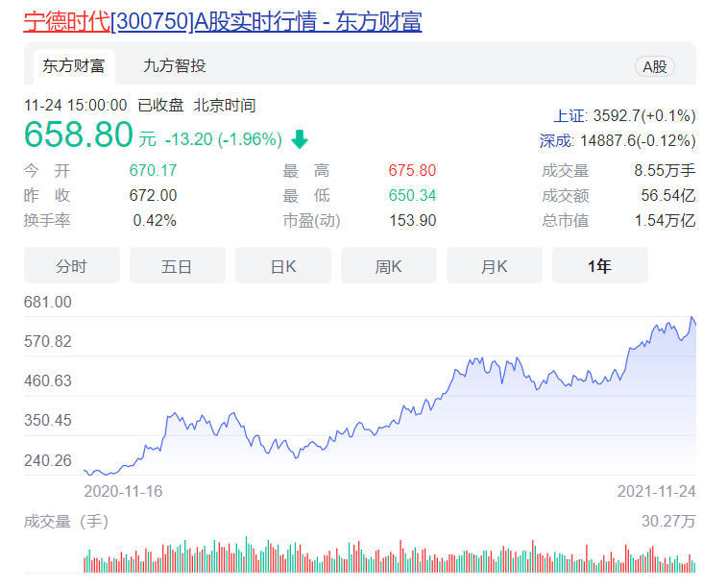Image resolution: width=727 pixels, height=588 pixels.
Task: Click the 240.26 price axis label
Action: (x=48, y=460)
